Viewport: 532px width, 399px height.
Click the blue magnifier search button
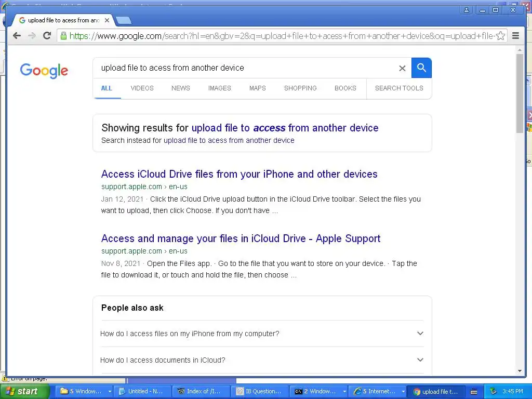coord(421,68)
